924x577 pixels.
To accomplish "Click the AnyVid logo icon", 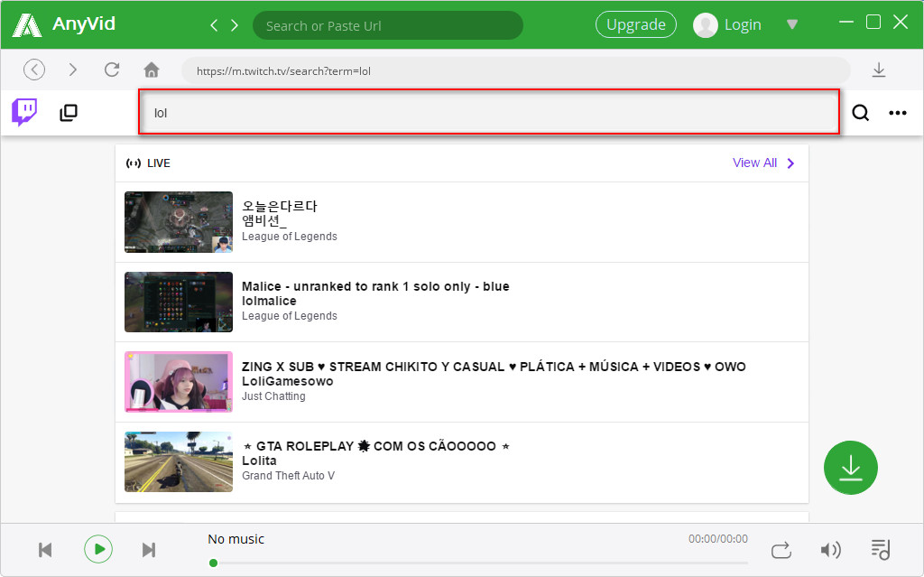I will (27, 24).
